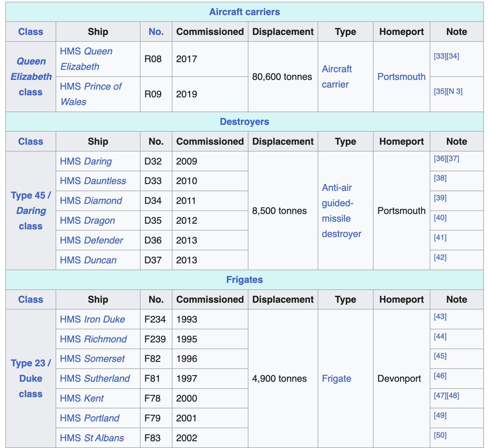Viewport: 488px width, 448px height.
Task: Open the HMS Portland link
Action: (x=89, y=418)
